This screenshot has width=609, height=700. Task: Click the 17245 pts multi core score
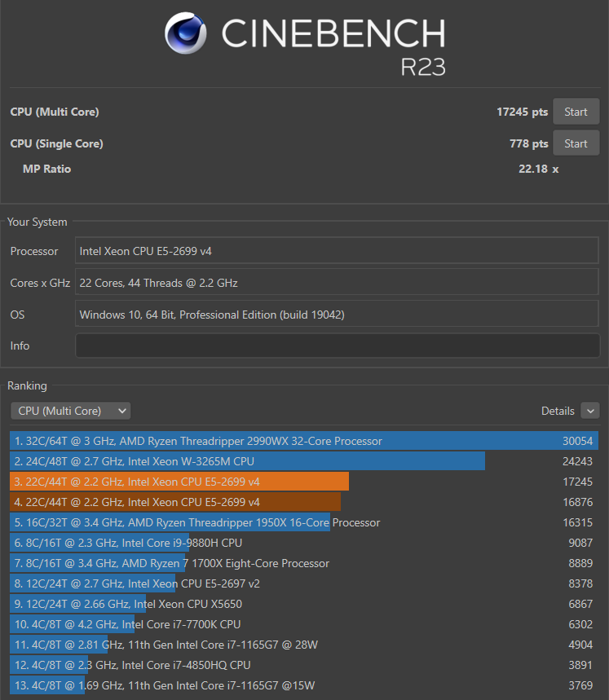click(x=522, y=112)
